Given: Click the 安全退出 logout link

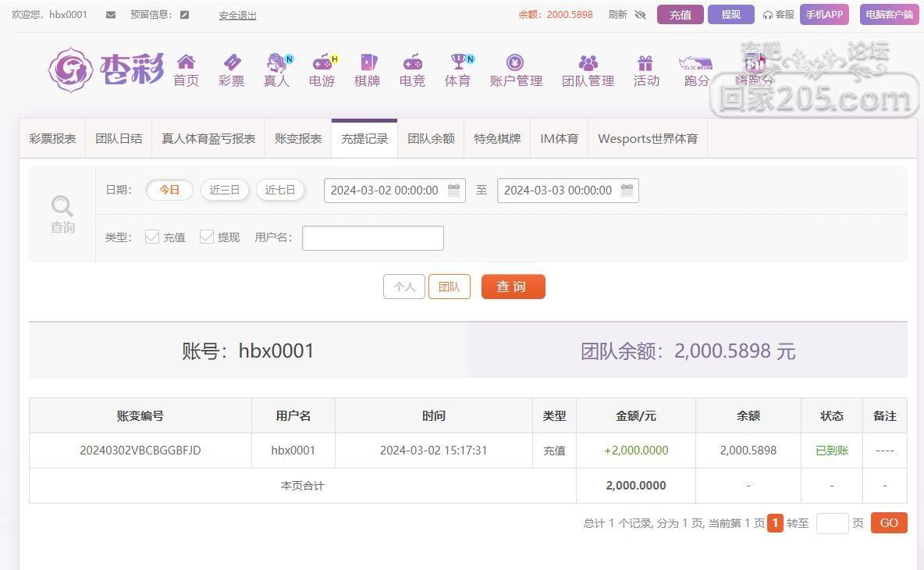Looking at the screenshot, I should click(x=237, y=16).
